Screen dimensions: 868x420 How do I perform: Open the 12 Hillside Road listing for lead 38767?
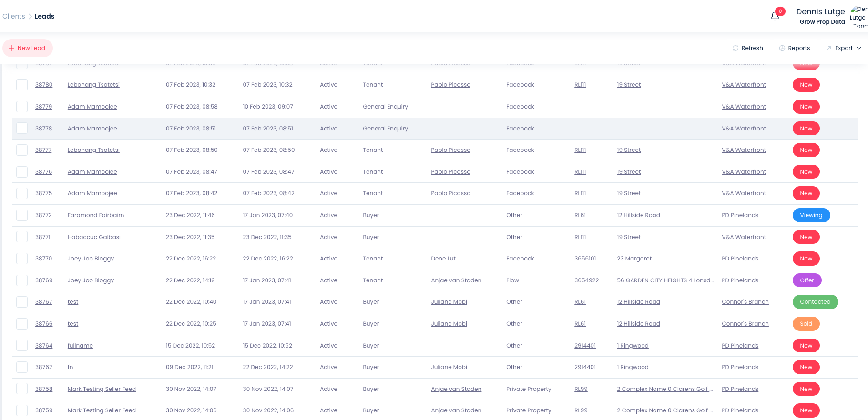point(638,302)
